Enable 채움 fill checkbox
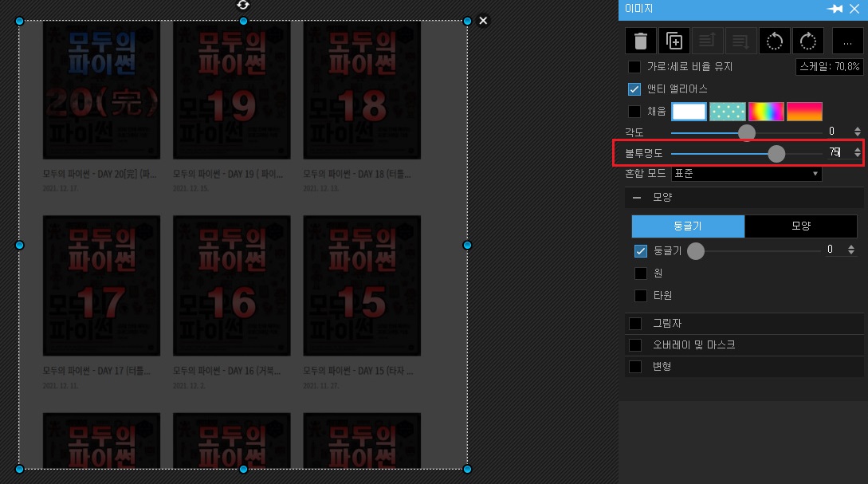Screen dimensions: 868x484 tap(634, 112)
